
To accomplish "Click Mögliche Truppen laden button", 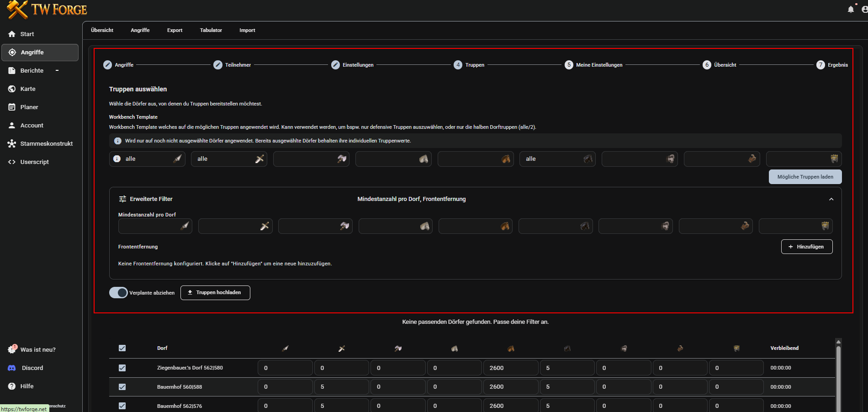I will pos(805,177).
